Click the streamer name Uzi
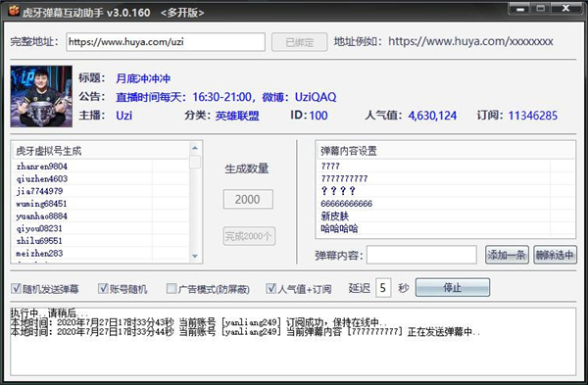 [124, 115]
